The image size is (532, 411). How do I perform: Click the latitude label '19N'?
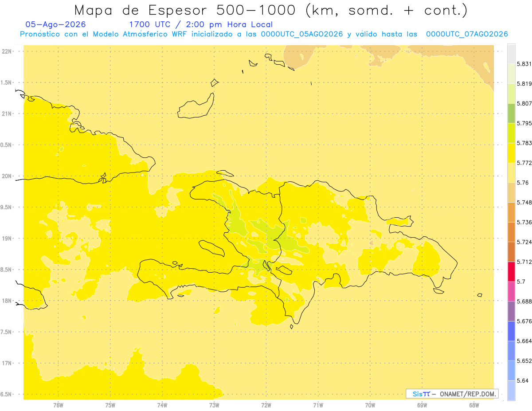point(7,239)
